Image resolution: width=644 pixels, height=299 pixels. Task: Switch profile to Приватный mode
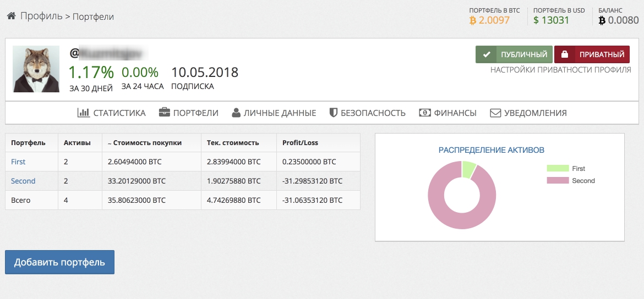pos(592,54)
